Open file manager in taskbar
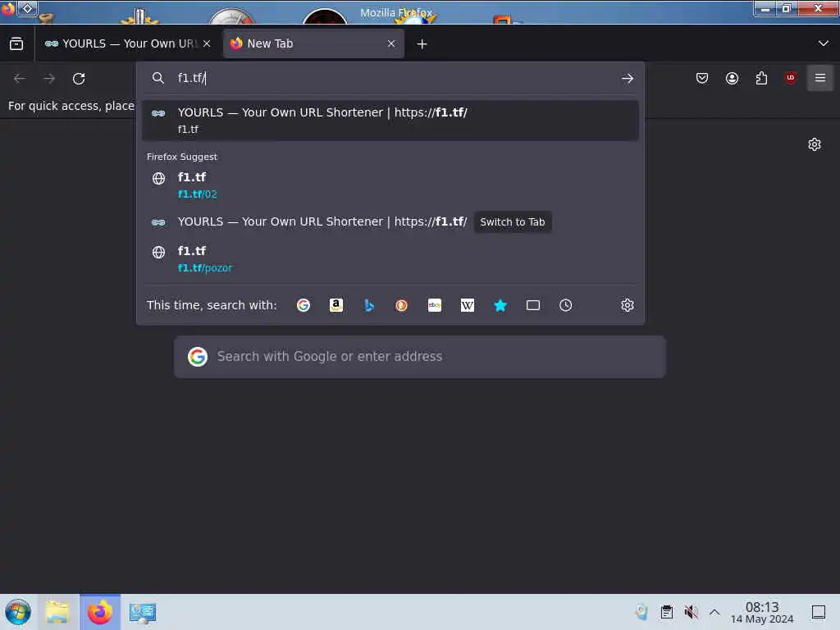 click(58, 612)
